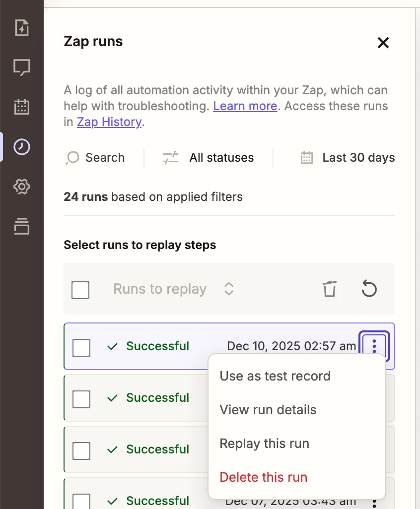Viewport: 420px width, 509px height.
Task: Choose Delete this run
Action: (264, 477)
